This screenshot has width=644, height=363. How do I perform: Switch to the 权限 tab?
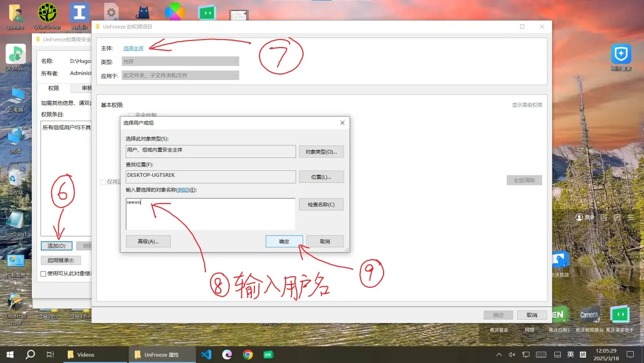(53, 88)
